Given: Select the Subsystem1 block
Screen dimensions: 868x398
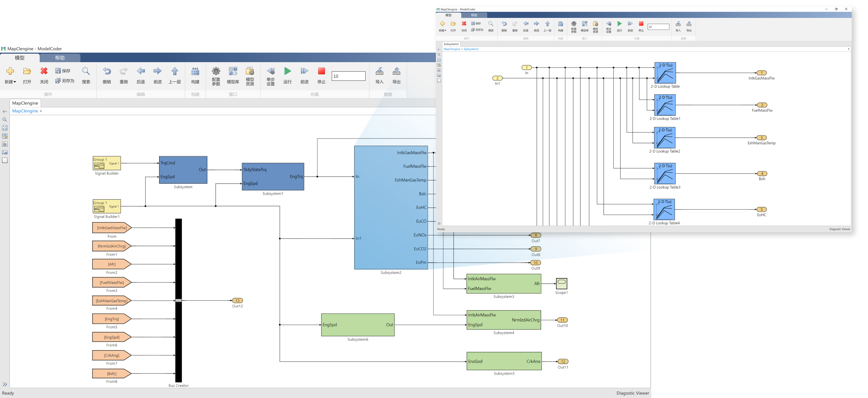Looking at the screenshot, I should click(273, 177).
